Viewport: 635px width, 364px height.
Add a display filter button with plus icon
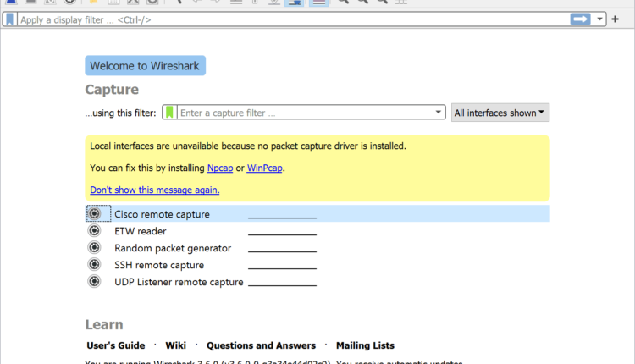(x=616, y=19)
